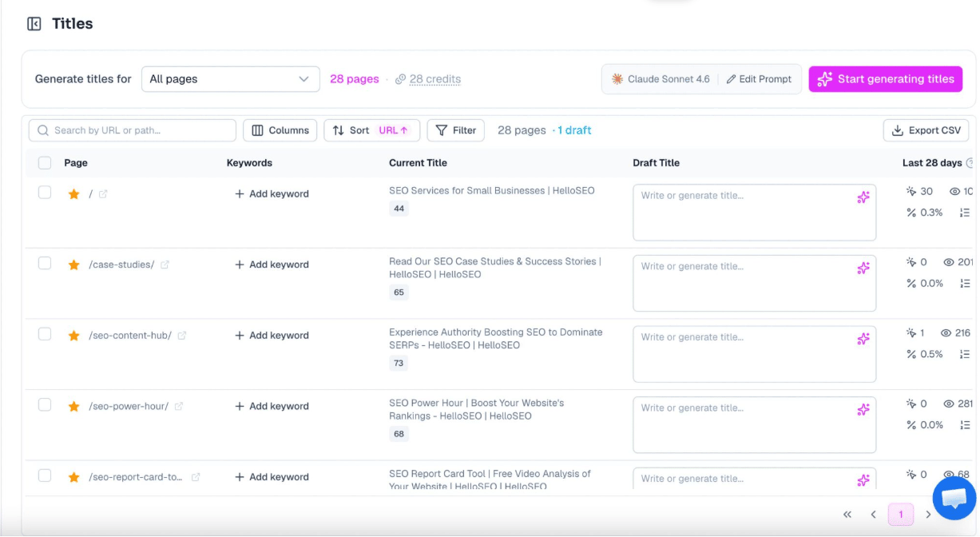Click the orange star for /seo-power-hour/
980x537 pixels.
click(73, 406)
